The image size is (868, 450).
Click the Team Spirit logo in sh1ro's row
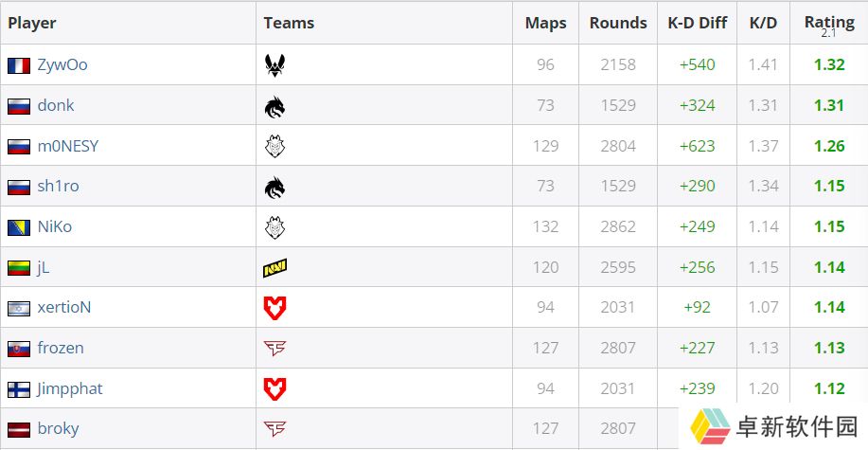pos(275,188)
